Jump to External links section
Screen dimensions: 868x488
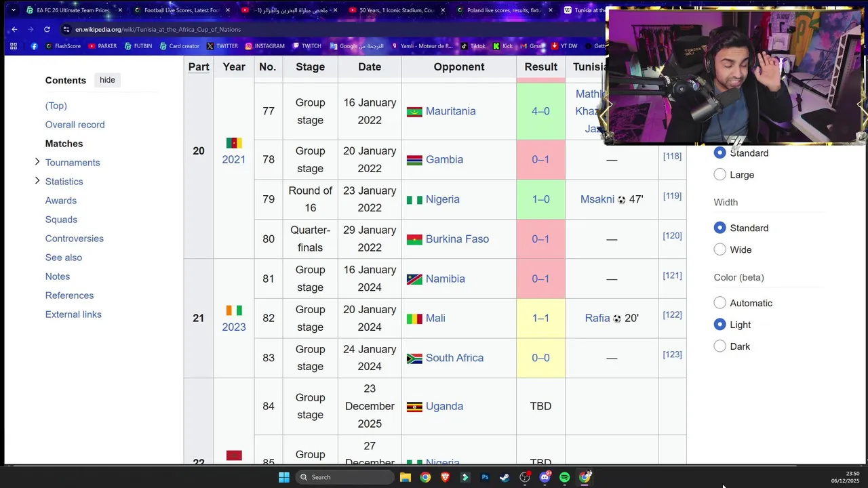(73, 314)
